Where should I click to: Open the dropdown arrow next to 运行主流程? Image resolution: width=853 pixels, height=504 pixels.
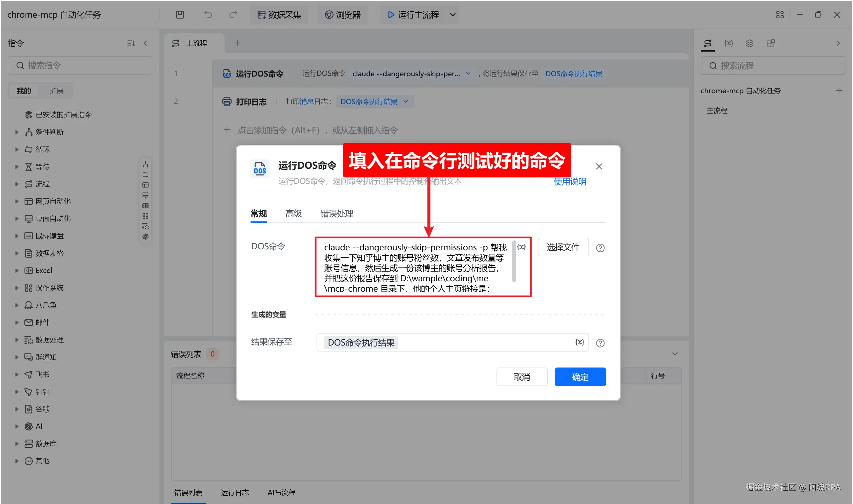click(453, 15)
